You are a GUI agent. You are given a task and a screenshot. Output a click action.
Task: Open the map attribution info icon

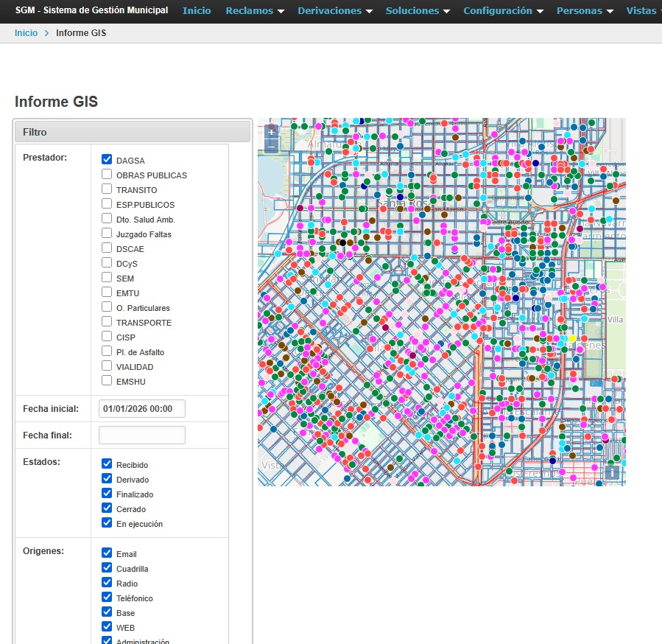tap(613, 472)
